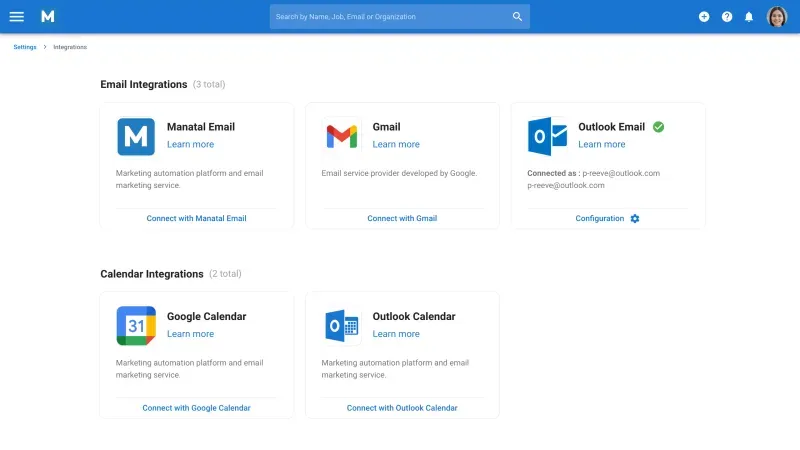Click Connect with Google Calendar
The height and width of the screenshot is (450, 800).
196,408
